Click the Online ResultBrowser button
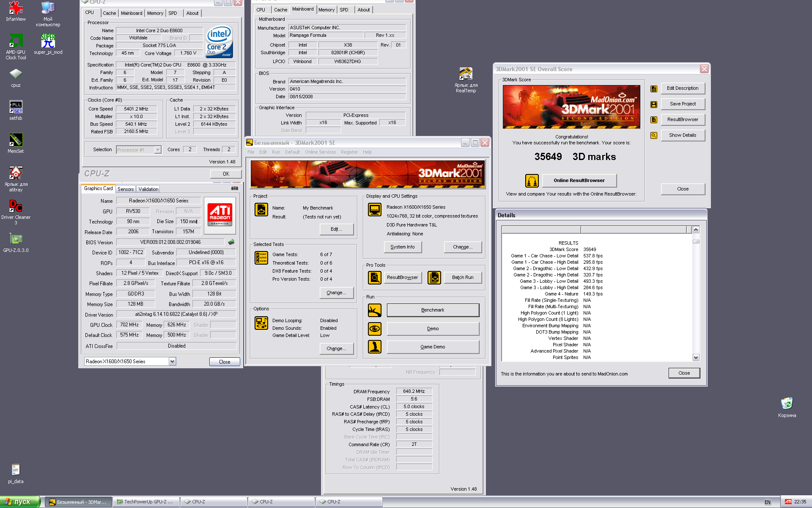The width and height of the screenshot is (812, 508). pos(579,181)
